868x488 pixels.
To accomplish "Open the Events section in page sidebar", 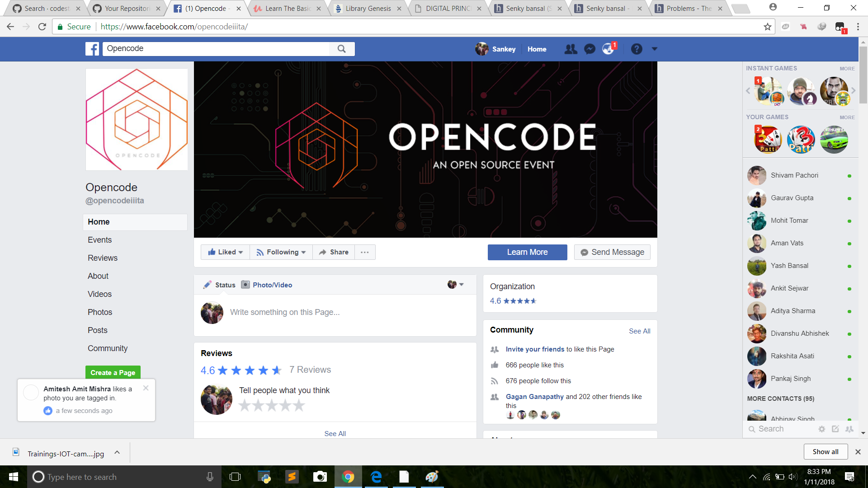I will point(99,239).
